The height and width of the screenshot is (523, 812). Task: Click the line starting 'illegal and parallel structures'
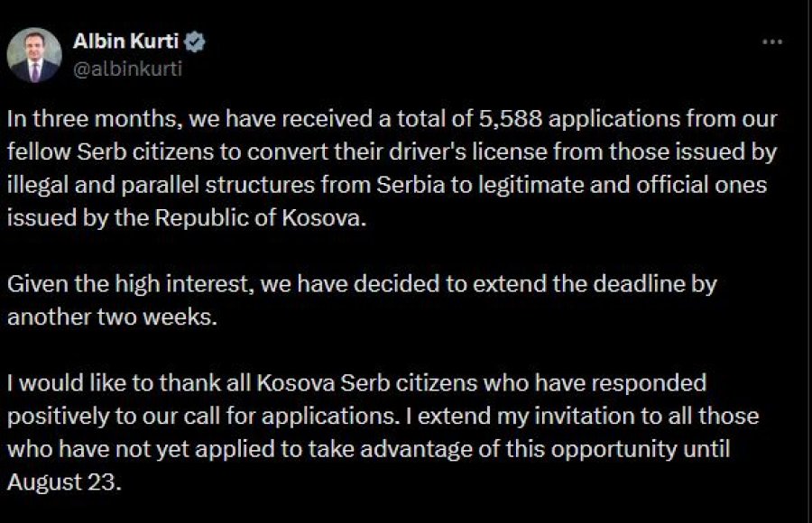pyautogui.click(x=387, y=185)
